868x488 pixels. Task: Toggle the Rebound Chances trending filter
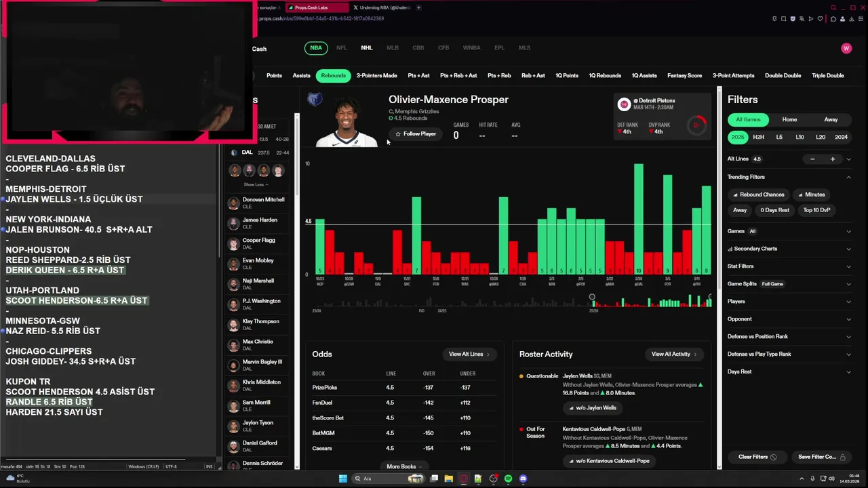coord(758,195)
